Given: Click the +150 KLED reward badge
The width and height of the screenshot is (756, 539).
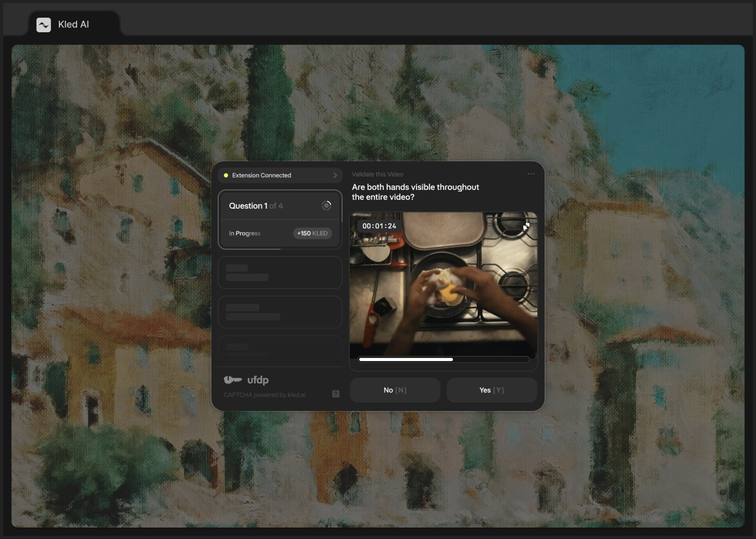Looking at the screenshot, I should coord(312,233).
